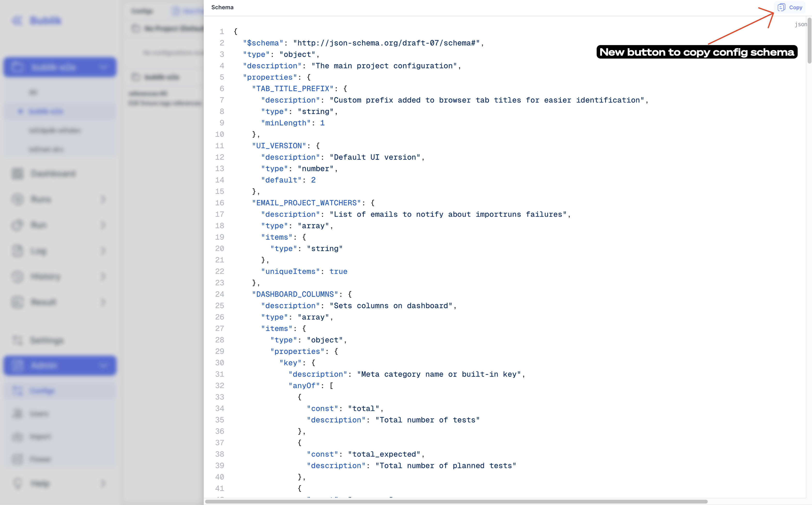Click the Log document icon
The height and width of the screenshot is (505, 812).
(18, 251)
